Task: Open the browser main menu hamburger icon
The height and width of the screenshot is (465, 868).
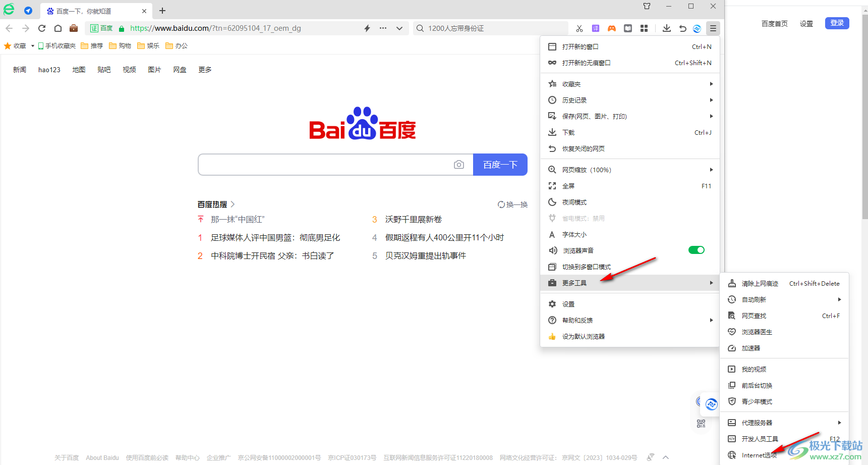Action: (x=713, y=28)
